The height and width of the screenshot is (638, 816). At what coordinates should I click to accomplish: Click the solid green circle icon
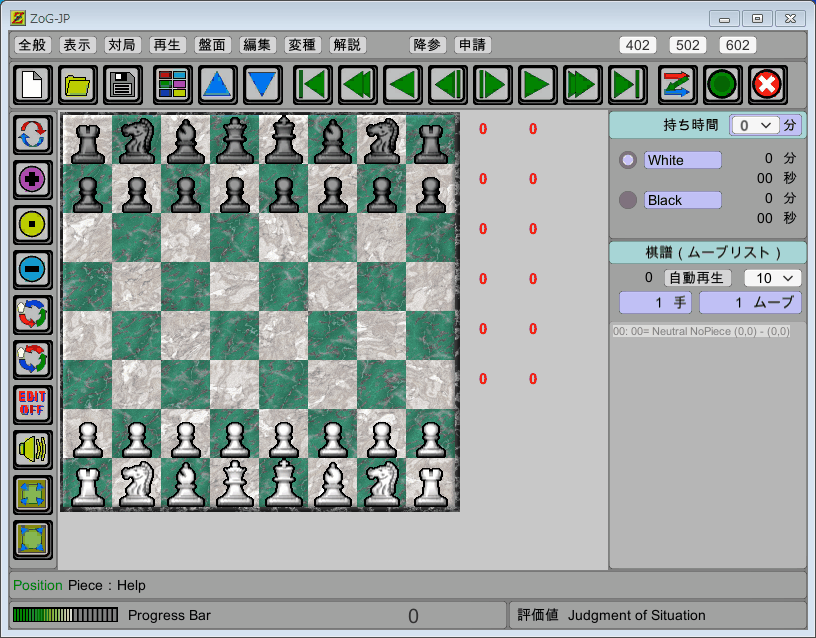pos(722,84)
